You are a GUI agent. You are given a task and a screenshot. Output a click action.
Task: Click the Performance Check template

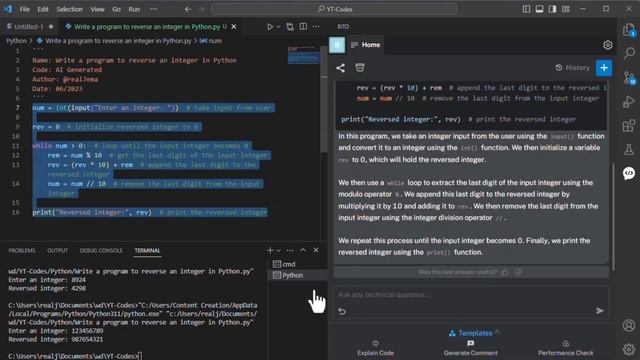coord(566,348)
